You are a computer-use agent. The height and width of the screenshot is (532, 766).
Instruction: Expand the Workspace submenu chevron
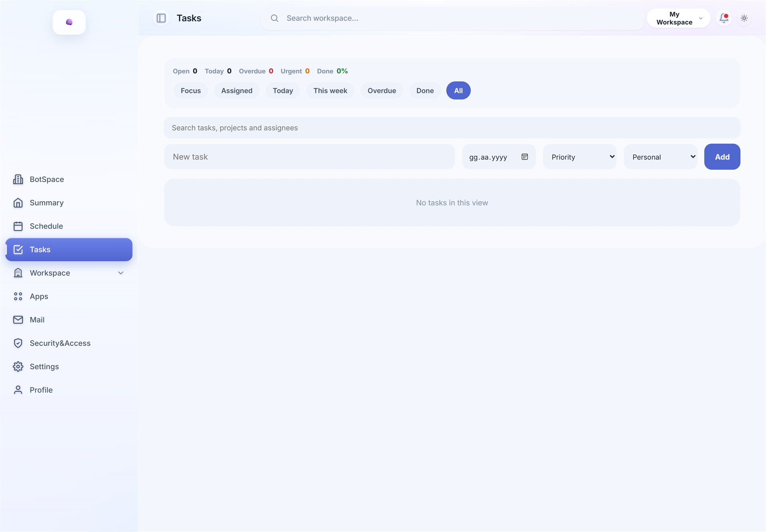click(x=120, y=273)
